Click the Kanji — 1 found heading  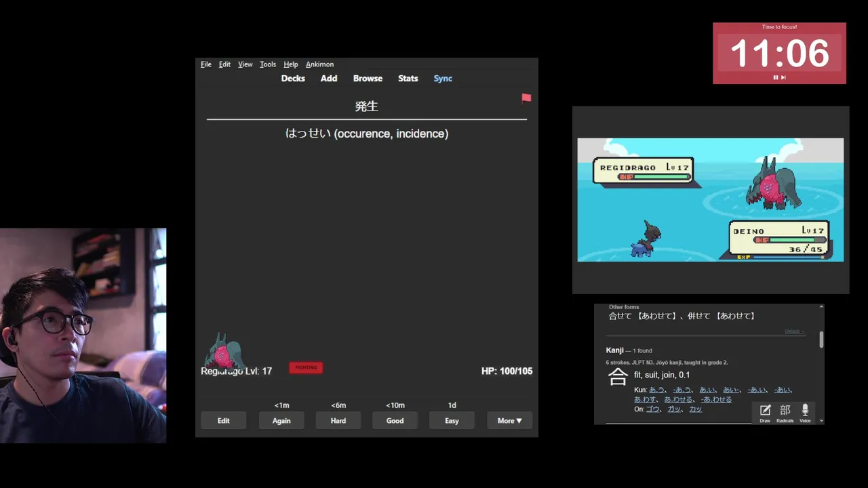click(x=629, y=350)
